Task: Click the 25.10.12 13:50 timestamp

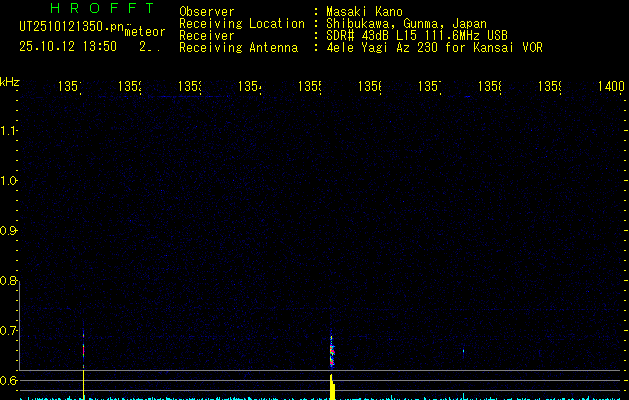Action: 68,46
